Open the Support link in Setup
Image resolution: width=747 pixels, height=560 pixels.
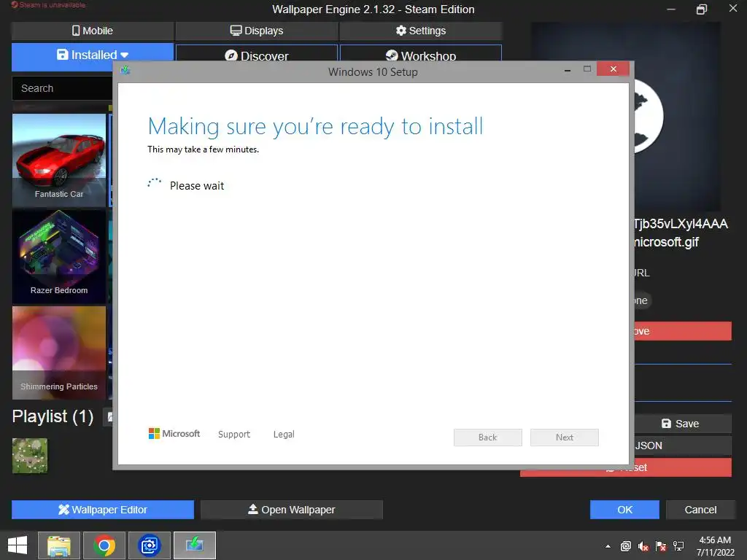point(234,435)
